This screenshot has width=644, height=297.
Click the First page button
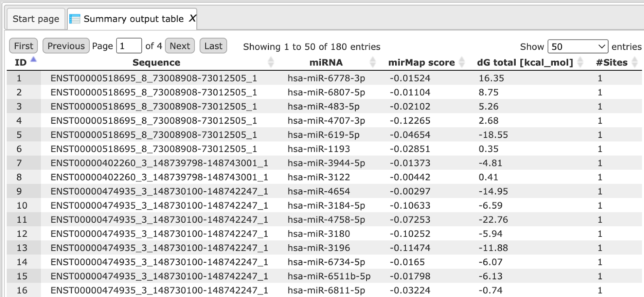pyautogui.click(x=24, y=46)
